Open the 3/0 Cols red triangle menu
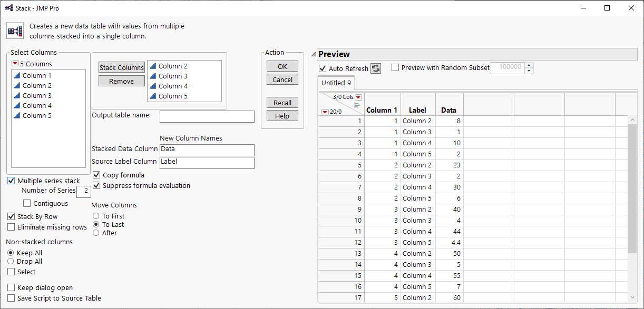This screenshot has width=644, height=309. click(359, 97)
